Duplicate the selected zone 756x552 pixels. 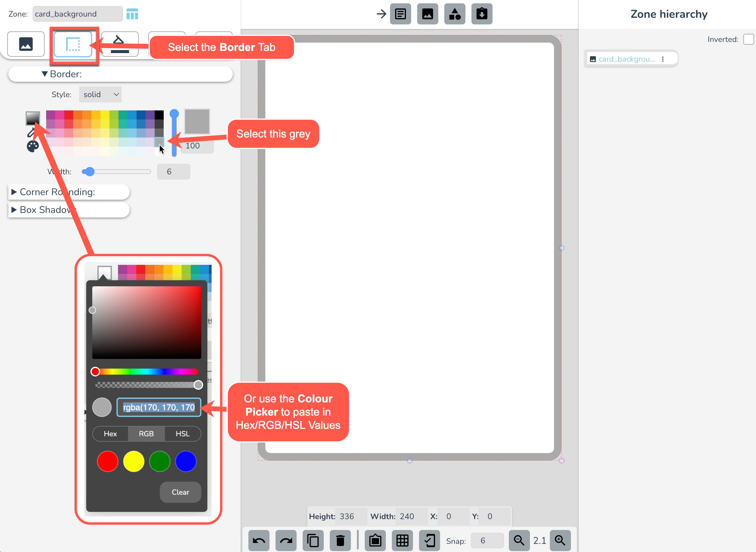pos(313,540)
